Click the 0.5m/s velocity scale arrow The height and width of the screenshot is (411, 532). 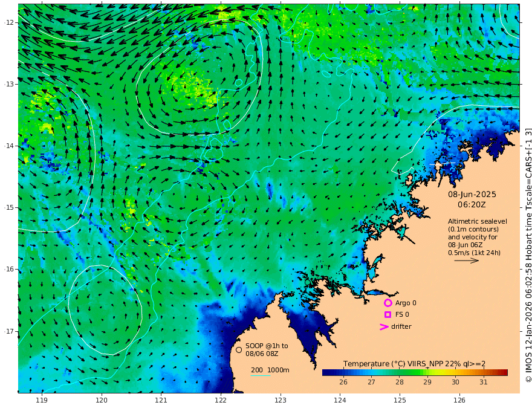point(467,261)
